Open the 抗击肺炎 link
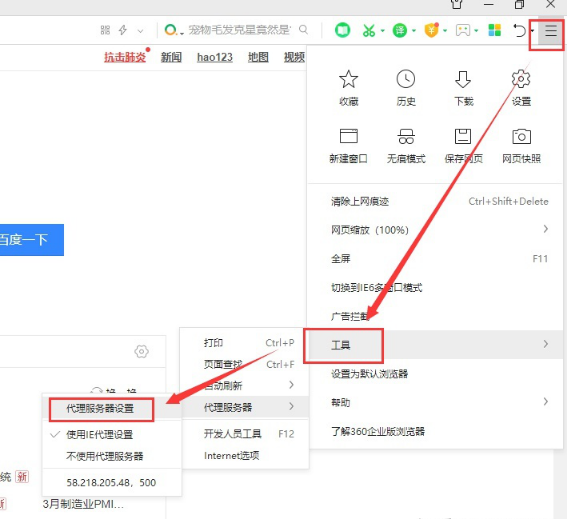This screenshot has height=519, width=567. click(125, 57)
